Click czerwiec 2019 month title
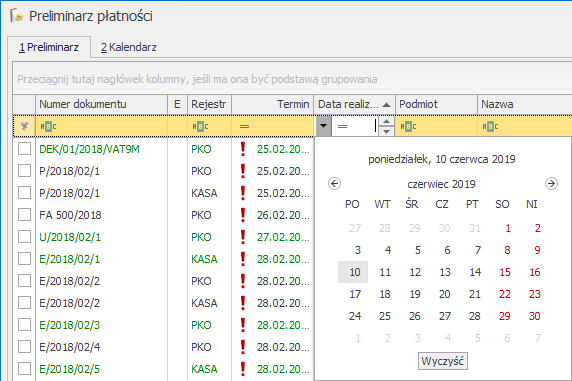The height and width of the screenshot is (381, 572). pyautogui.click(x=441, y=184)
